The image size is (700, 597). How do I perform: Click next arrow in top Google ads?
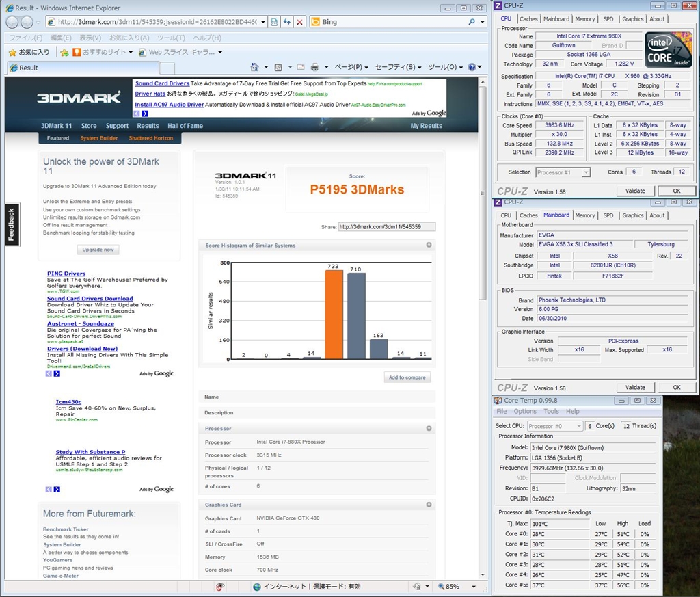click(x=145, y=114)
